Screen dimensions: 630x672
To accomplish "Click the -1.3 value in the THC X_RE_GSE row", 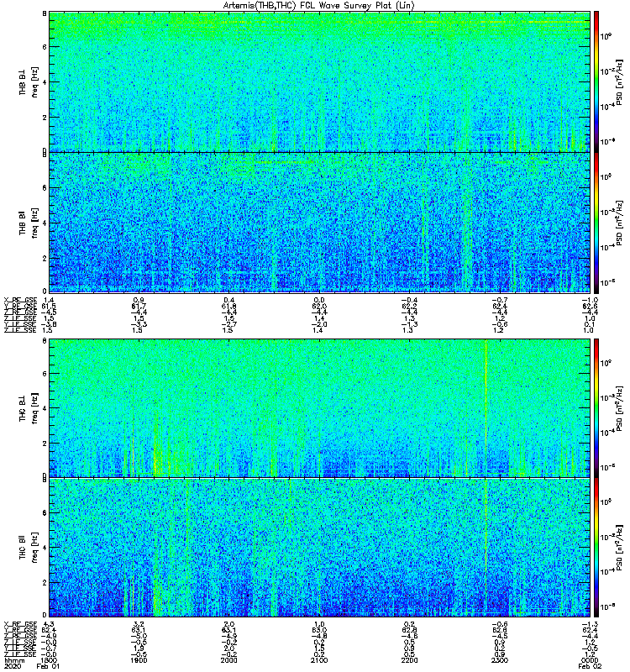I will coord(590,624).
